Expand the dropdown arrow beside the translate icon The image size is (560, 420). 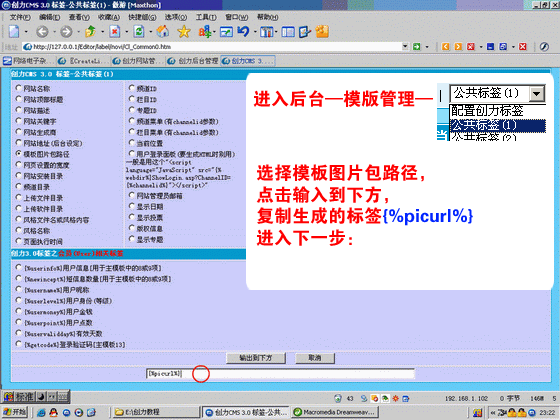pyautogui.click(x=214, y=32)
